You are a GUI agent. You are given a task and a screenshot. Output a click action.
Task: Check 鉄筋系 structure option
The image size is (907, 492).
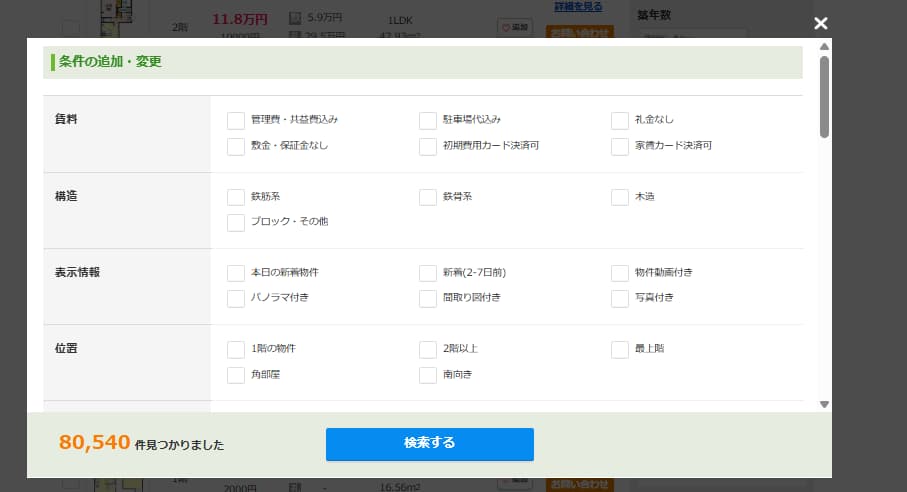tap(235, 197)
